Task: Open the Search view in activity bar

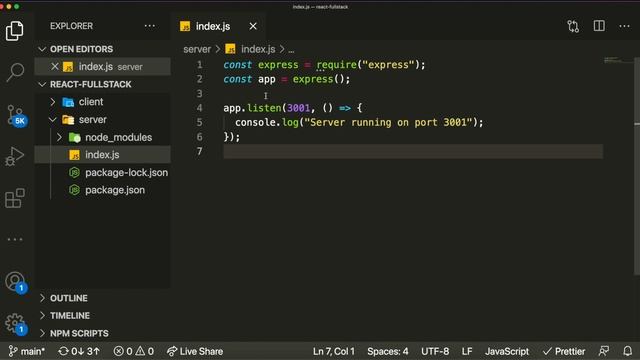Action: point(15,73)
